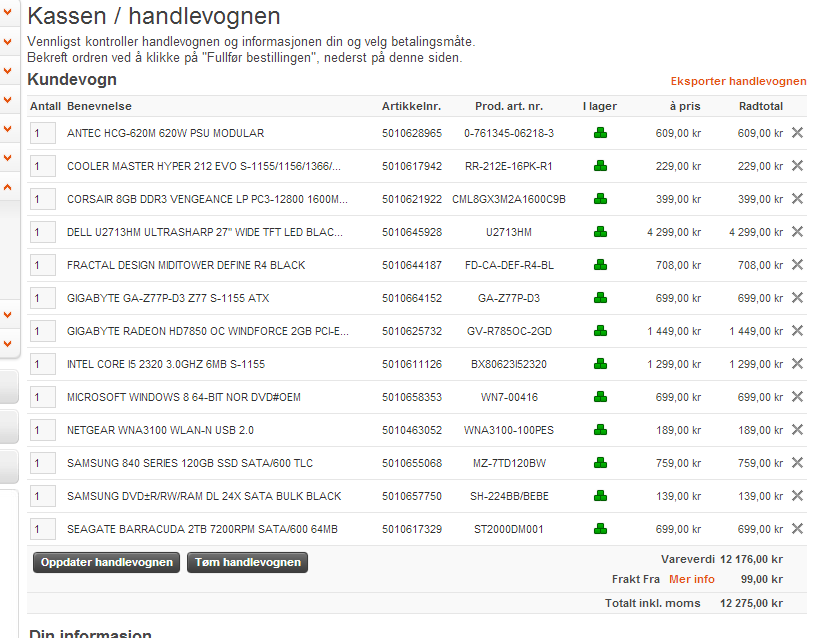Click the Radtotal column header
This screenshot has height=638, width=835.
(x=760, y=106)
